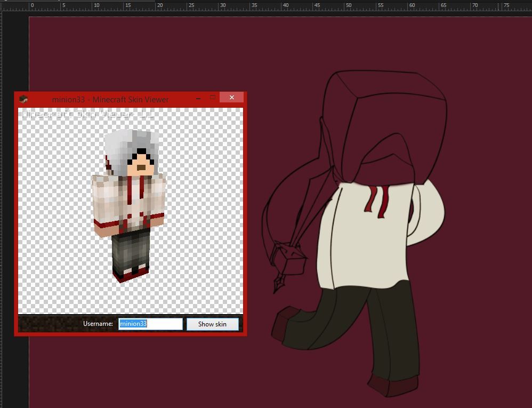Select the highlighted minion33 username text
This screenshot has height=408, width=532.
pyautogui.click(x=132, y=323)
